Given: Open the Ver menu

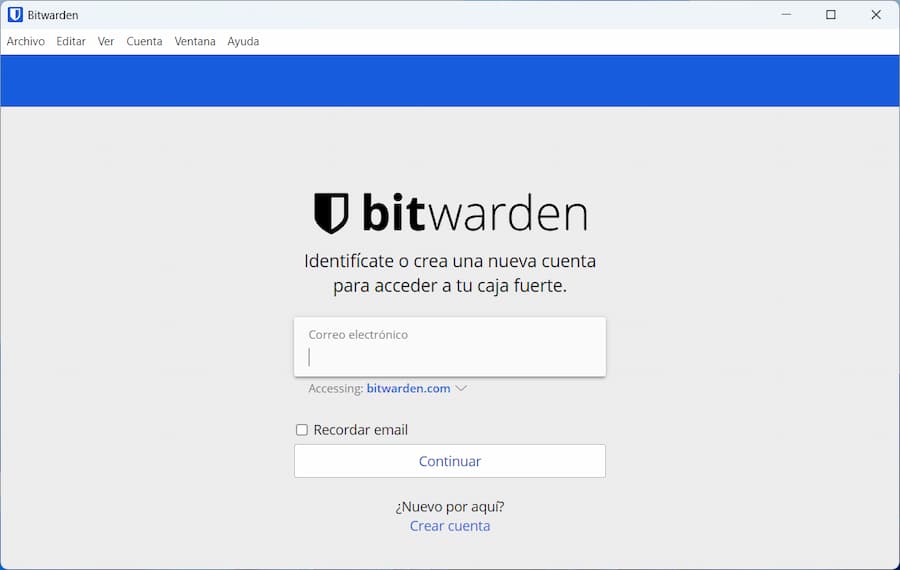Looking at the screenshot, I should pyautogui.click(x=106, y=41).
